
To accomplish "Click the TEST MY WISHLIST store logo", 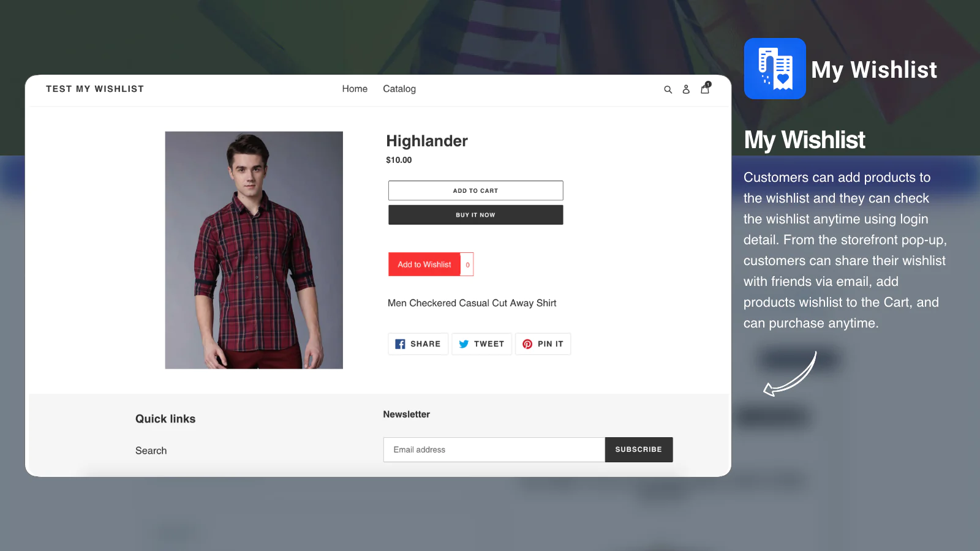I will [x=95, y=89].
